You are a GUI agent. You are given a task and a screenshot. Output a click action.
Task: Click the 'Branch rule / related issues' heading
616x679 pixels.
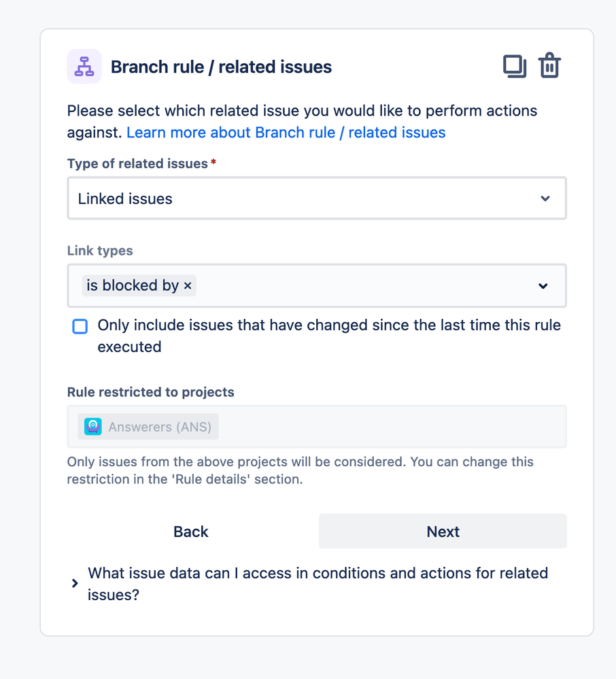(221, 67)
